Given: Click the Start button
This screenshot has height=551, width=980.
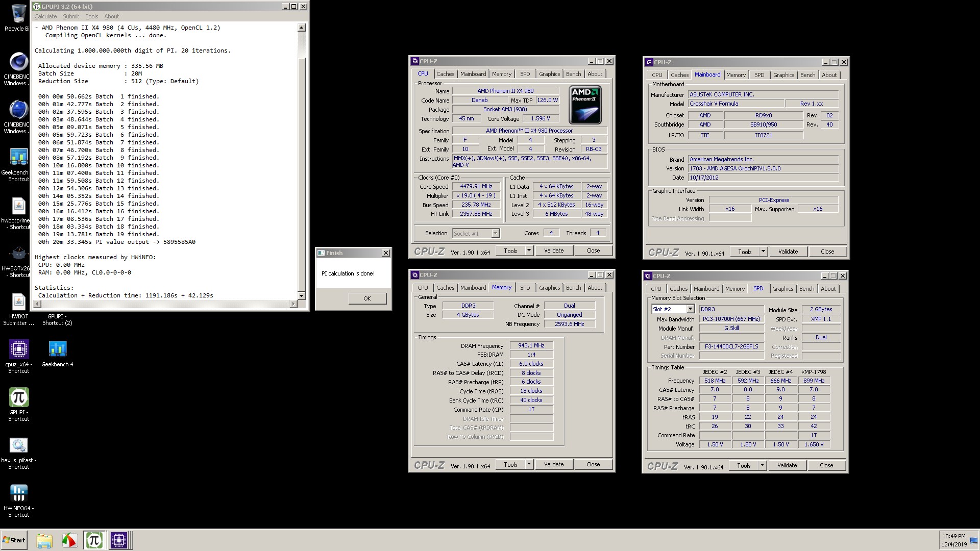Looking at the screenshot, I should coord(14,540).
